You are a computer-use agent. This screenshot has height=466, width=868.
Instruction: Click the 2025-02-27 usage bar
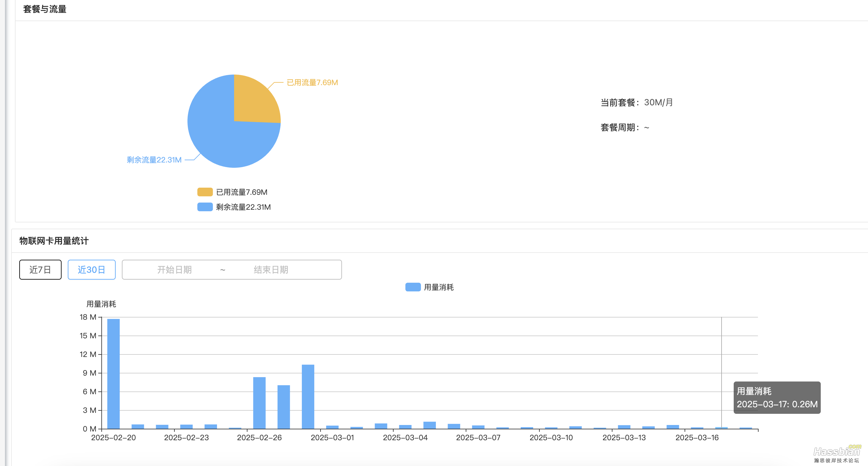284,407
